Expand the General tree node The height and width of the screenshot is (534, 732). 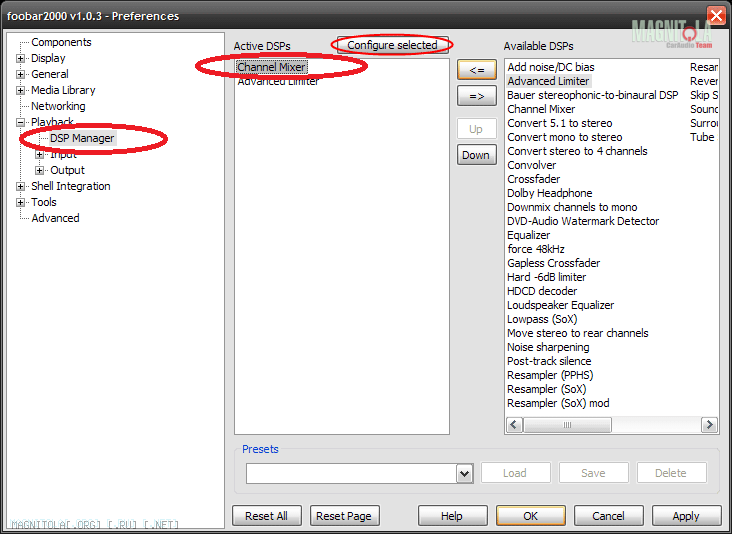[21, 75]
